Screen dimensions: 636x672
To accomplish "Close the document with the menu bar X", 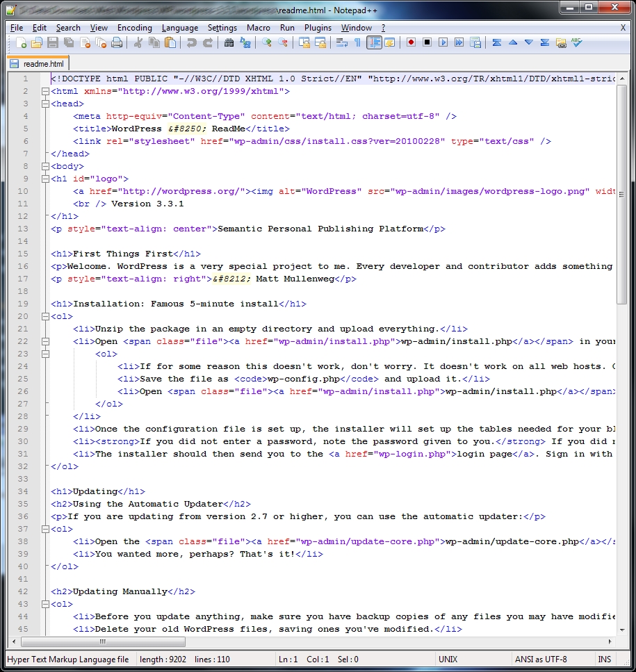I will [x=623, y=28].
